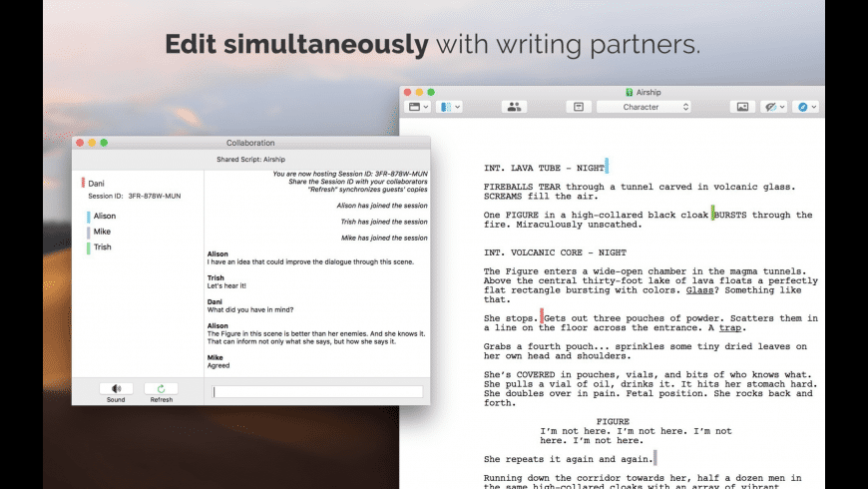Click the Session ID 3FR-878W-MUN text
The width and height of the screenshot is (868, 489).
pos(135,196)
